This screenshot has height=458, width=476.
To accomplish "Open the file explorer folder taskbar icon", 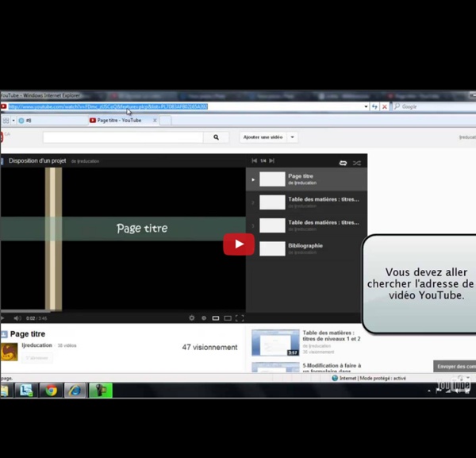I will 6,391.
